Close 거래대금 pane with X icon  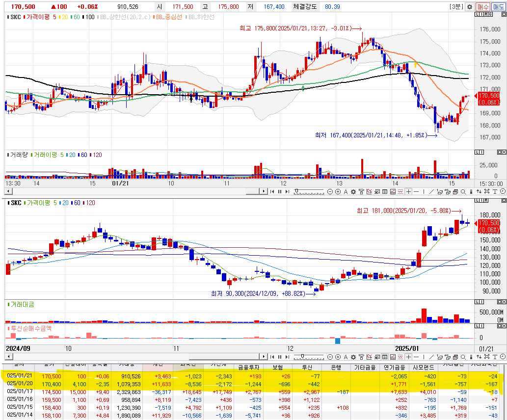point(504,302)
